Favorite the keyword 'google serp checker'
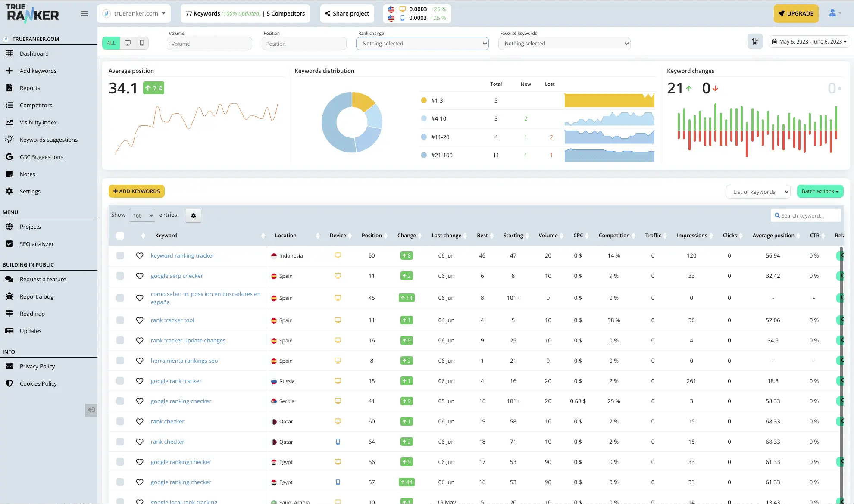Image resolution: width=854 pixels, height=504 pixels. tap(139, 276)
